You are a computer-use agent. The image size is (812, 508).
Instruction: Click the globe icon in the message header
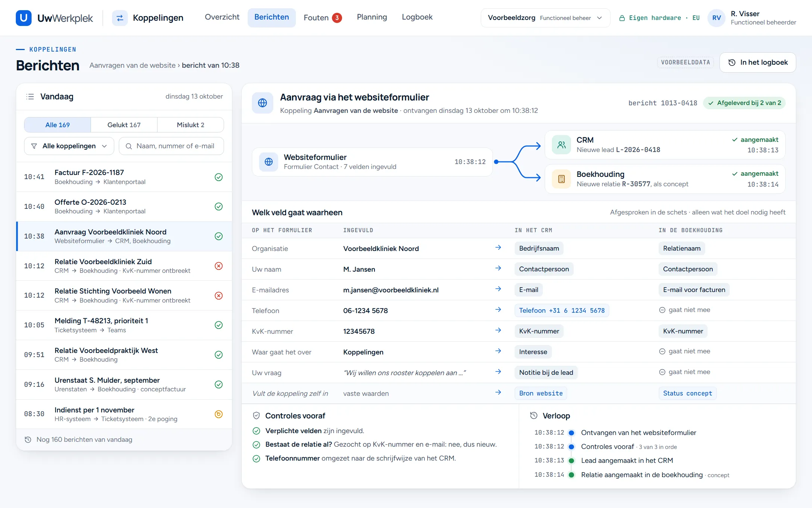262,103
